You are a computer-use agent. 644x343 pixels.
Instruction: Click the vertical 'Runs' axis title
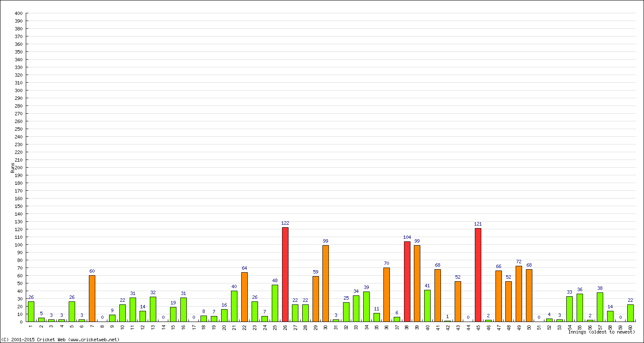(12, 168)
